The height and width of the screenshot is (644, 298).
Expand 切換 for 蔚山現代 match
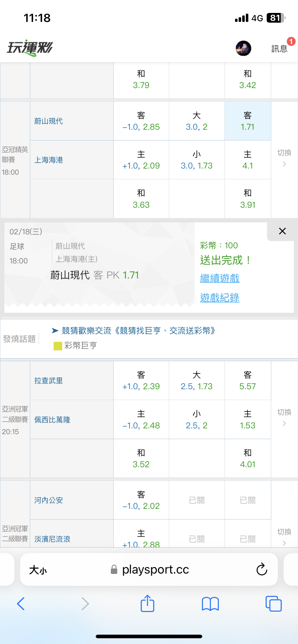pos(284,158)
